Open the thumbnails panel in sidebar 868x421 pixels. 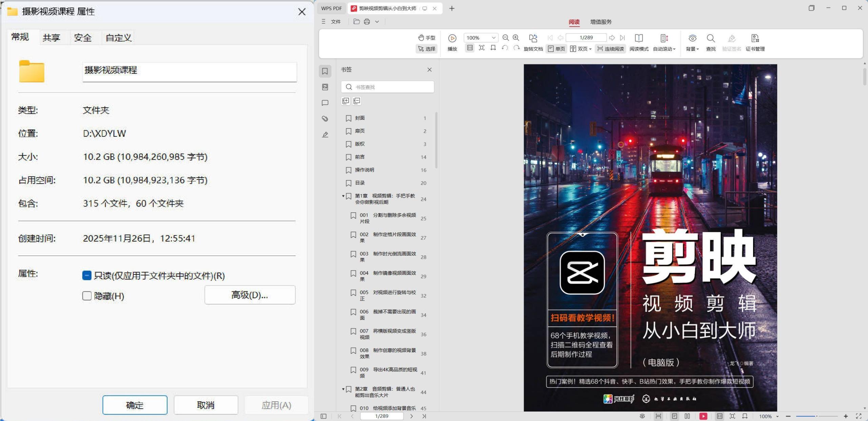click(x=325, y=87)
